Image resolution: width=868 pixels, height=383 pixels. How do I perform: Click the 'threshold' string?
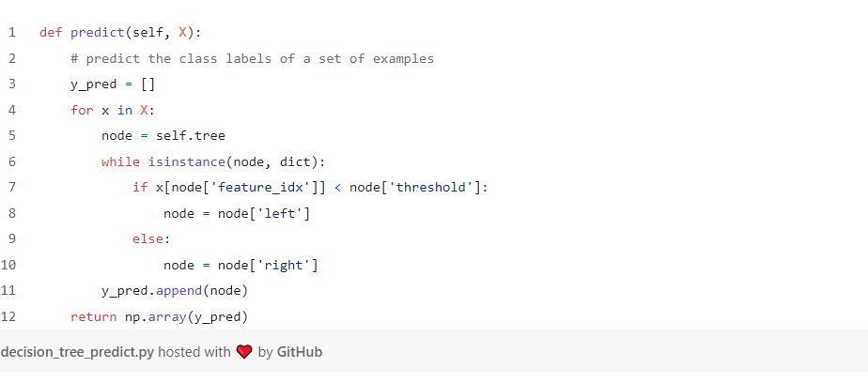tap(434, 188)
